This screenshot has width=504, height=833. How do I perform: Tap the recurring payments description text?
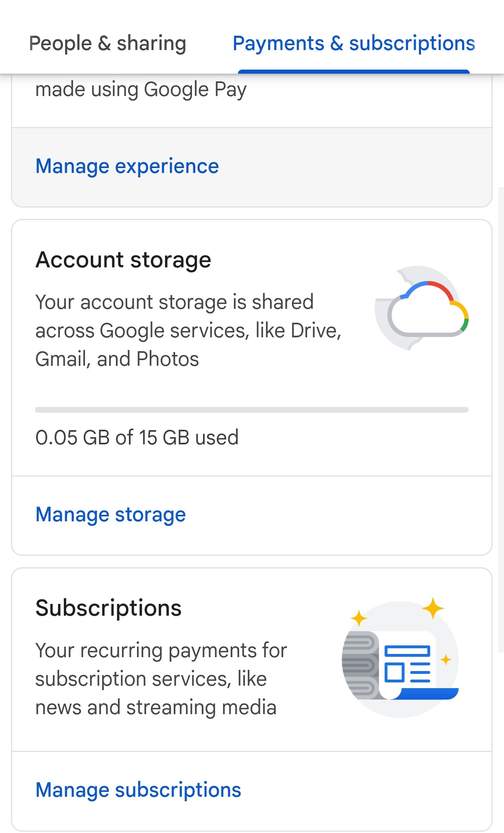[x=161, y=679]
